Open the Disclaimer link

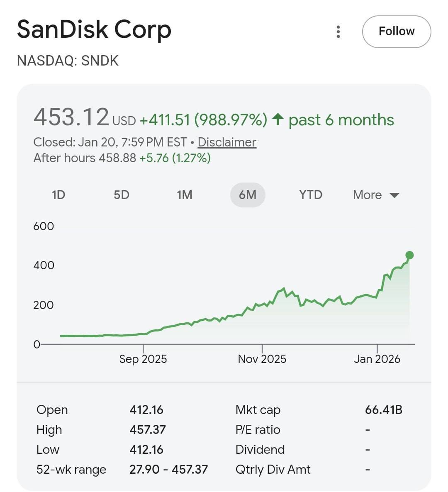point(226,142)
